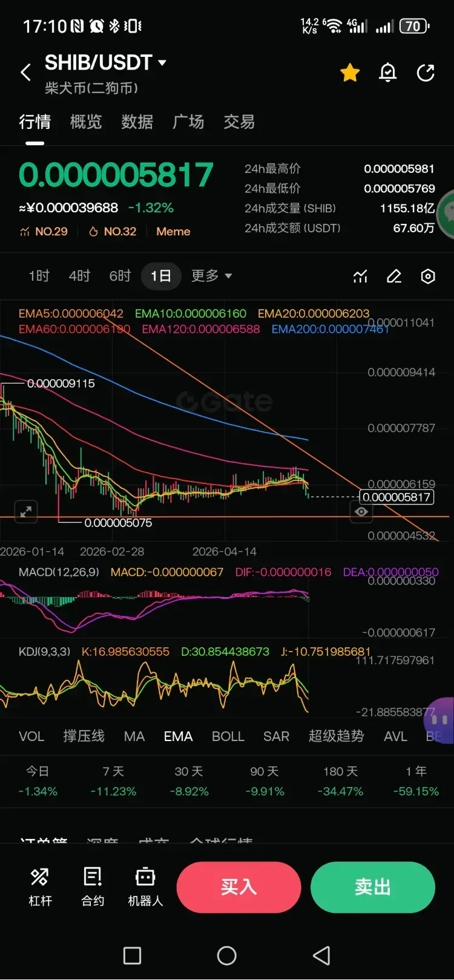Open the purple assistant floating bubble
The height and width of the screenshot is (980, 454).
pos(439,720)
